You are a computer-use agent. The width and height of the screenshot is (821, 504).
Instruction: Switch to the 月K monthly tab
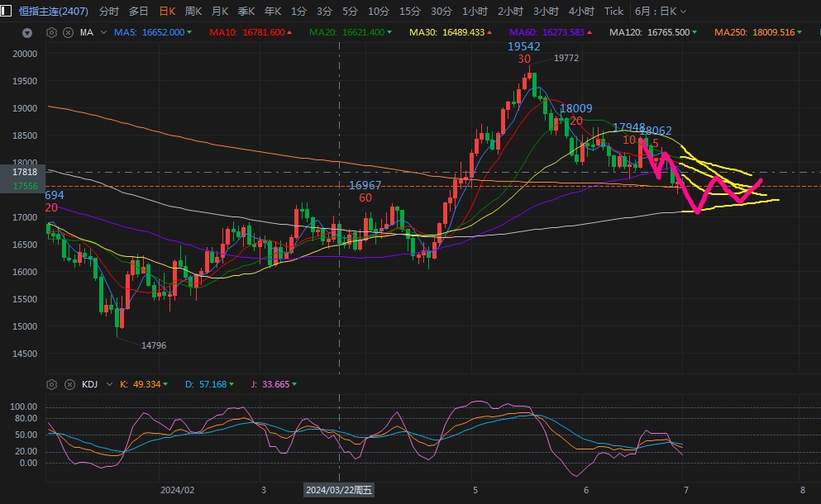(x=220, y=11)
